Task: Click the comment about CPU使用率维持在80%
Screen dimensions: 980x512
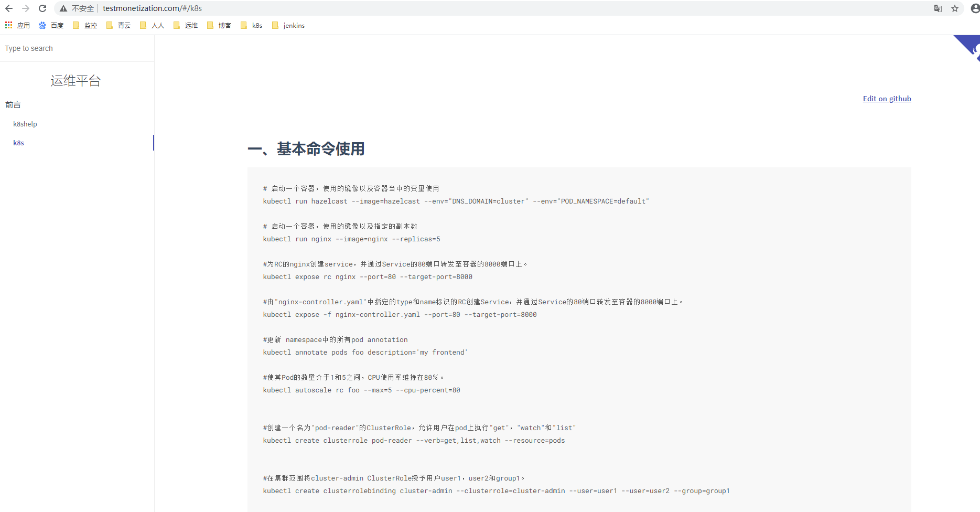Action: tap(353, 377)
